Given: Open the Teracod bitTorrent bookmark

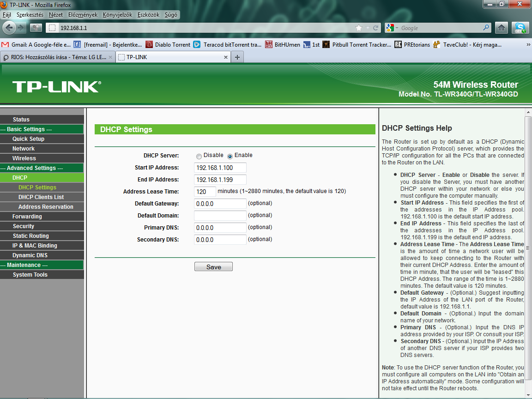Looking at the screenshot, I should (x=228, y=44).
